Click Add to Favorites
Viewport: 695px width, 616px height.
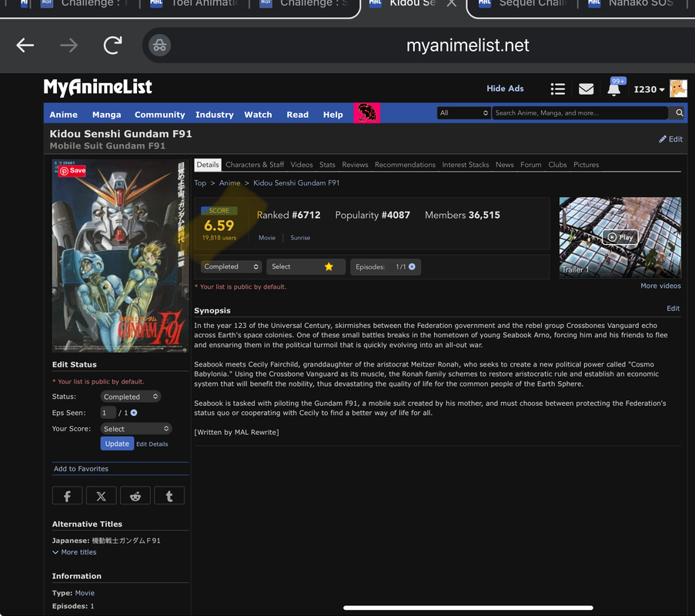point(81,469)
